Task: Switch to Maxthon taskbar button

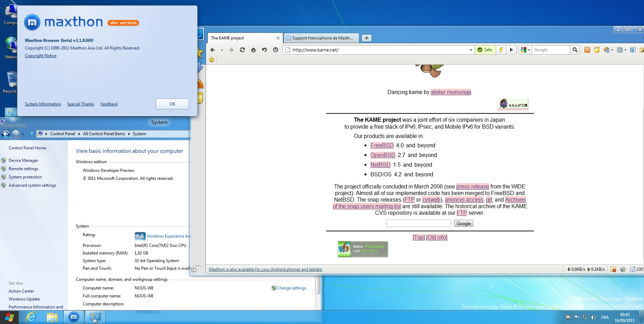Action: (x=74, y=317)
